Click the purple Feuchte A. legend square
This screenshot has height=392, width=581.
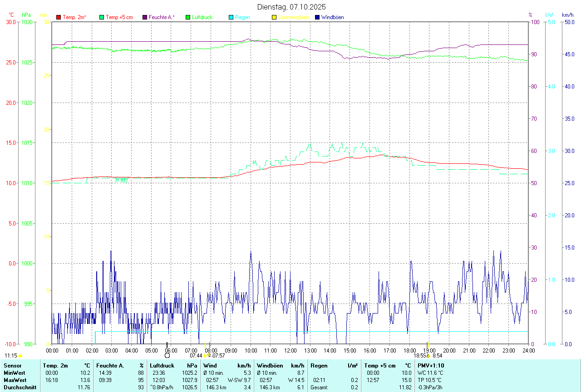tap(145, 17)
